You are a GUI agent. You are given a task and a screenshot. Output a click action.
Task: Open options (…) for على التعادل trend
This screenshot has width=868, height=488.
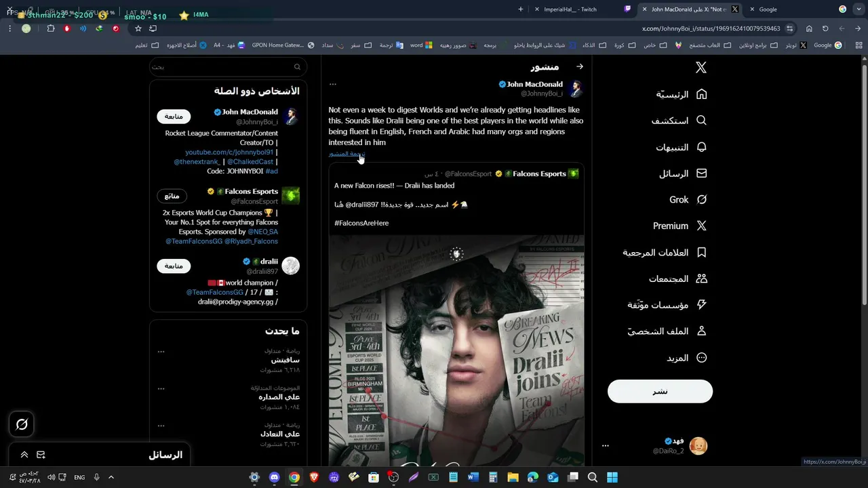pyautogui.click(x=161, y=426)
